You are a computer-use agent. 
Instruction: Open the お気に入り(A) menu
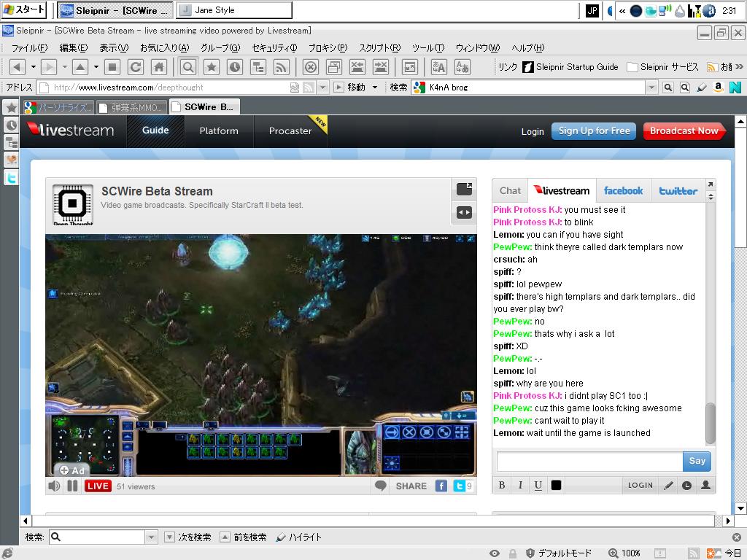(x=164, y=48)
